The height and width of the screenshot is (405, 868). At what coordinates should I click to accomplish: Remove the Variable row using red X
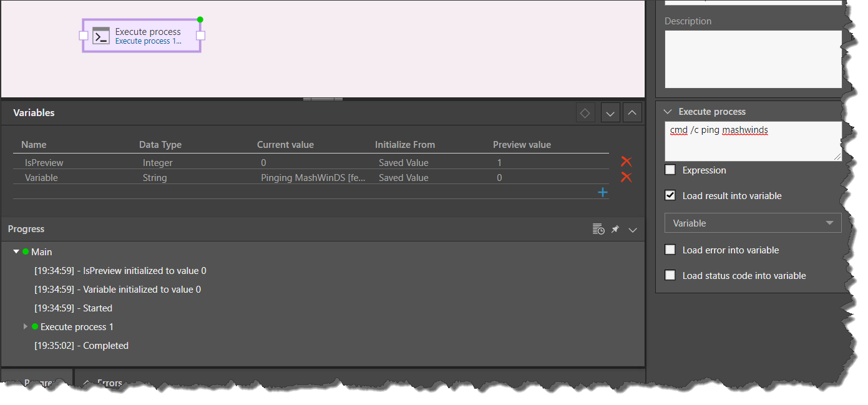tap(626, 177)
